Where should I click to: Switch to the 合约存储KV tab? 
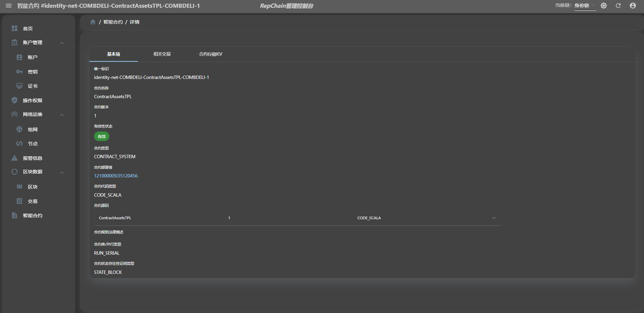210,54
